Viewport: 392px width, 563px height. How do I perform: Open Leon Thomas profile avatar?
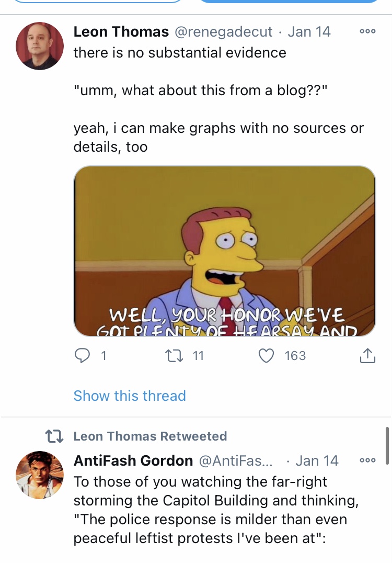pos(39,46)
